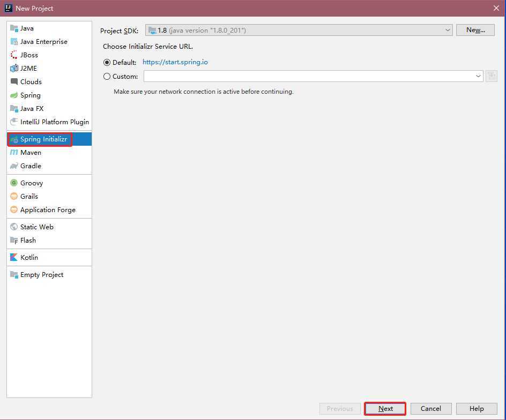Click the New... SDK button

(x=475, y=30)
